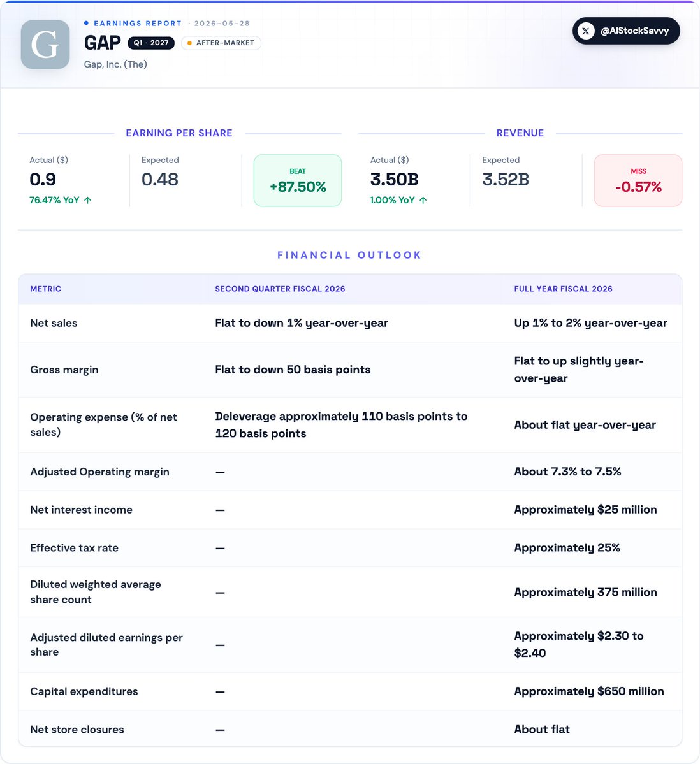Screen dimensions: 700x764
Task: Click the GAP ticker symbol title
Action: [x=103, y=43]
